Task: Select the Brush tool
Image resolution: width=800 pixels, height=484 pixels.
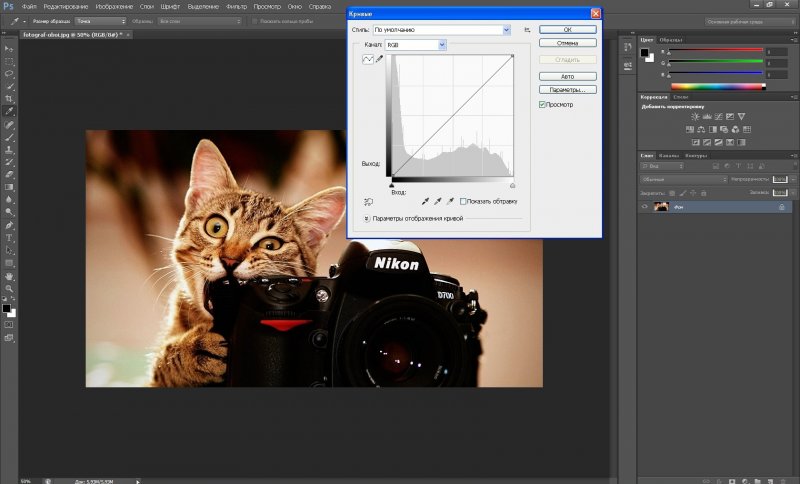Action: pos(9,137)
